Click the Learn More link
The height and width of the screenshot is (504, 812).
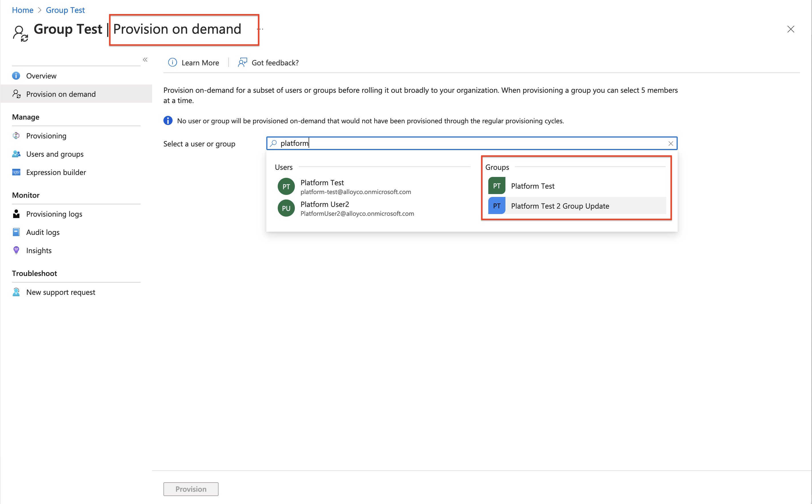click(x=200, y=63)
